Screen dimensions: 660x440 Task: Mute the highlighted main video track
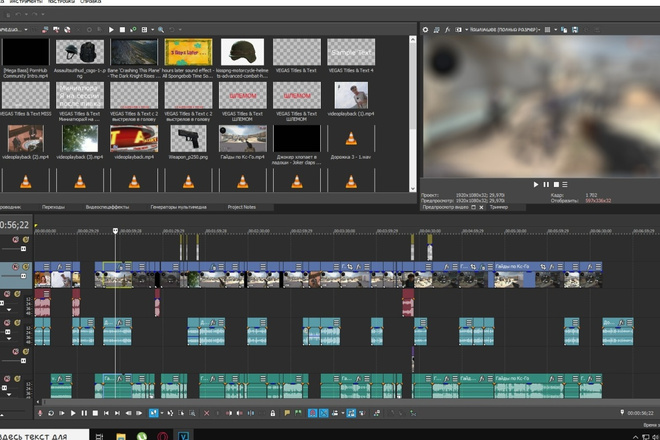coord(16,267)
